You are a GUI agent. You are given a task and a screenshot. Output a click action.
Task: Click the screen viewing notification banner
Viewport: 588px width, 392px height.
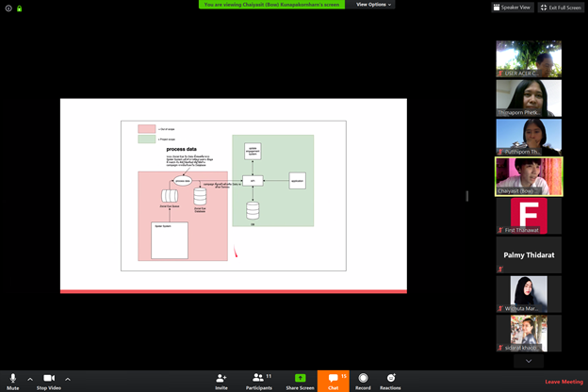tap(273, 5)
